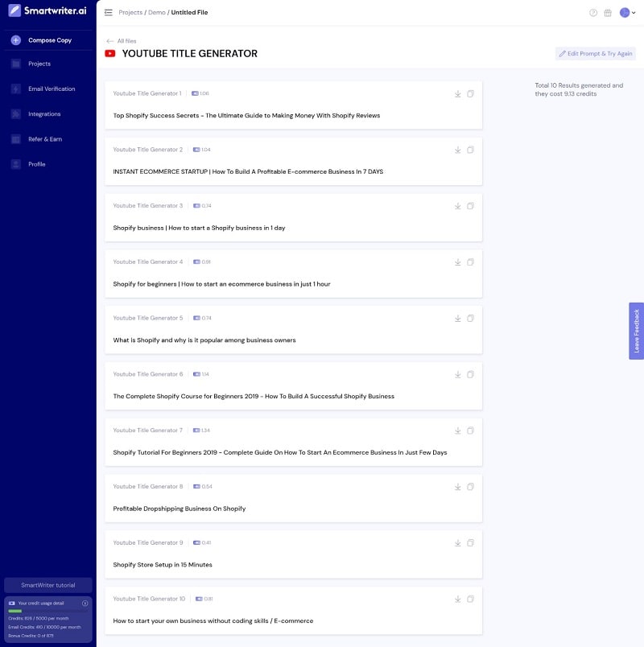
Task: Download Youtube Title Generator 7 result
Action: (x=458, y=431)
